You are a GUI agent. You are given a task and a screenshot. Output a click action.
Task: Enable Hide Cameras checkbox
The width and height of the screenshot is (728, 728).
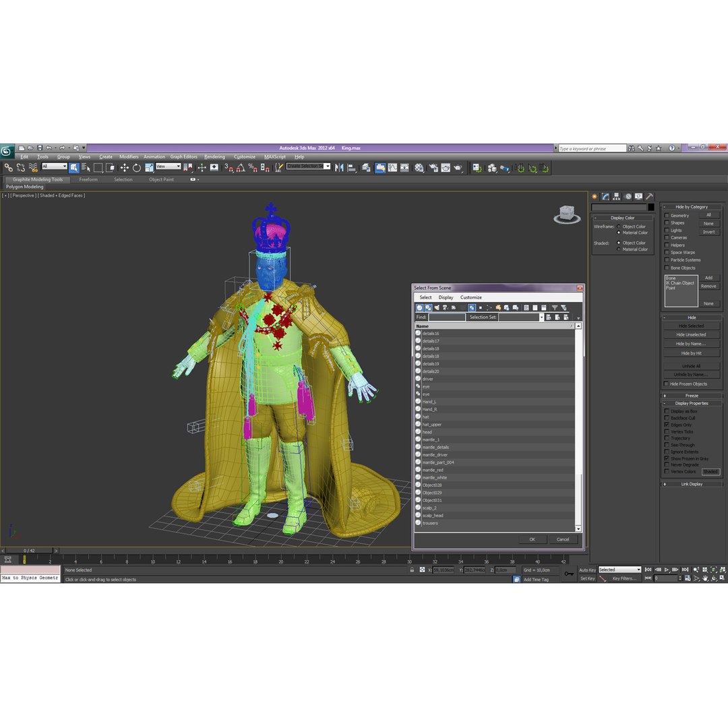[x=667, y=238]
